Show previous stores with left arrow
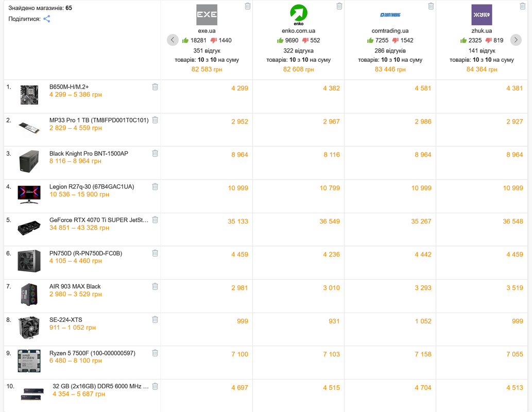The width and height of the screenshot is (532, 412). pos(173,40)
